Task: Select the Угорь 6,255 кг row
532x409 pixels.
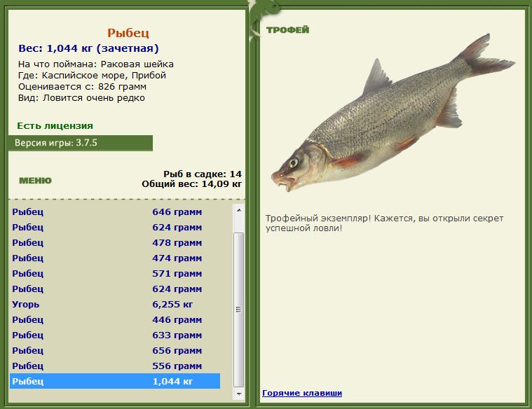Action: (x=115, y=304)
